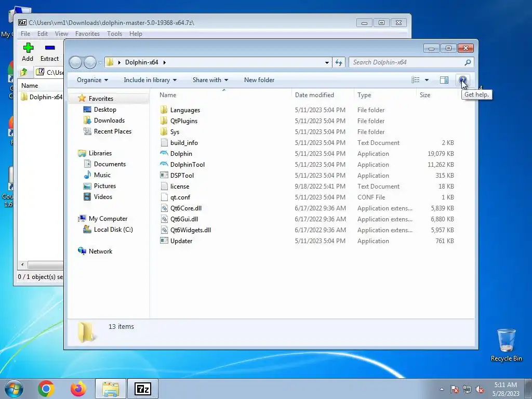Open the File menu in 7-Zip
Screen dimensions: 532x399
pyautogui.click(x=25, y=34)
